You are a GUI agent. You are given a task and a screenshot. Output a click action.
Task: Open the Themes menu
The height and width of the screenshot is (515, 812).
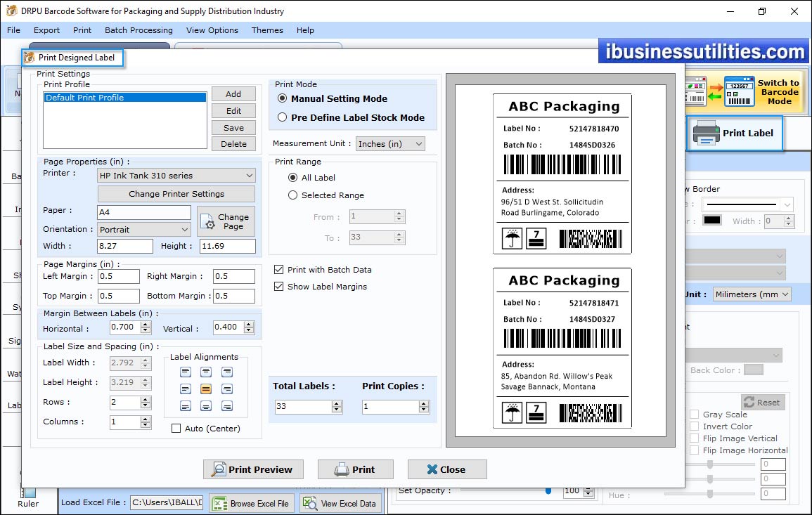point(267,30)
